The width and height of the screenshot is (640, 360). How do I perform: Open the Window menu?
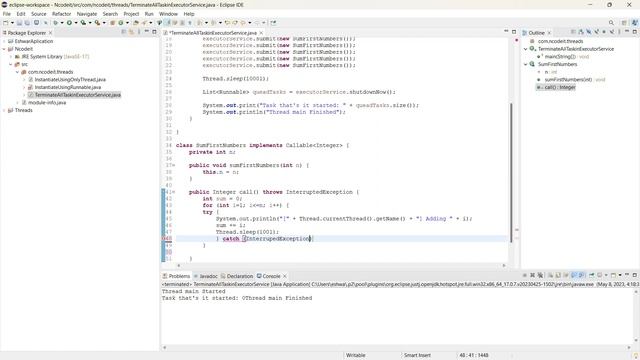168,14
